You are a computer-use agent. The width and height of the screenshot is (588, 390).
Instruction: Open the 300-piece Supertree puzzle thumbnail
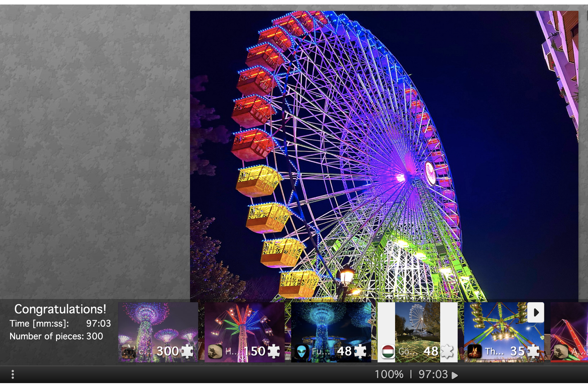(158, 332)
